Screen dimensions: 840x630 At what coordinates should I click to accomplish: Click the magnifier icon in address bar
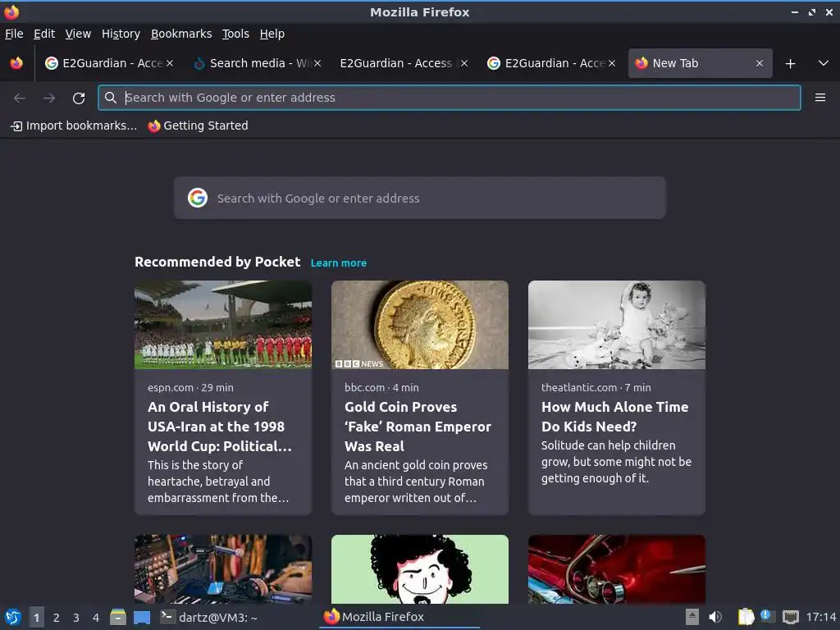coord(111,98)
